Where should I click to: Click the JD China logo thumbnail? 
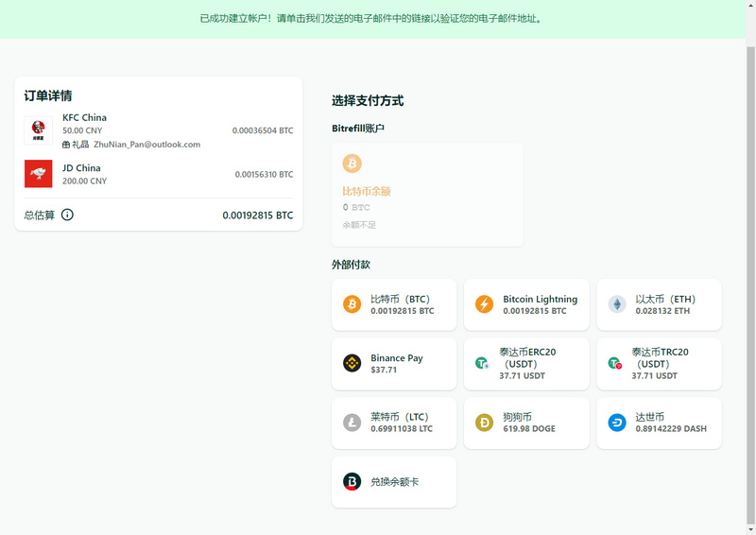[38, 174]
